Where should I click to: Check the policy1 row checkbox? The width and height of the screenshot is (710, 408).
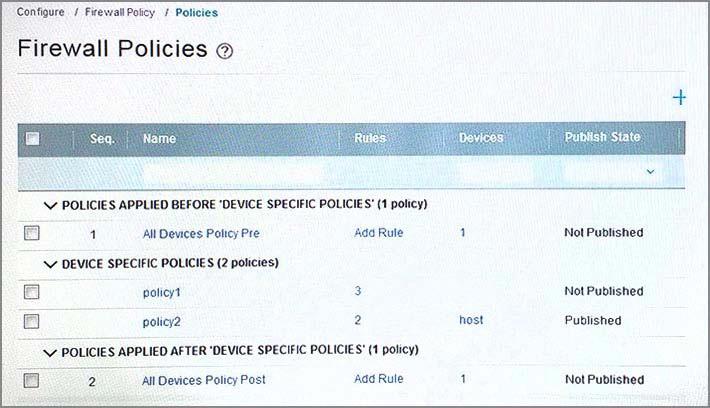click(x=32, y=292)
